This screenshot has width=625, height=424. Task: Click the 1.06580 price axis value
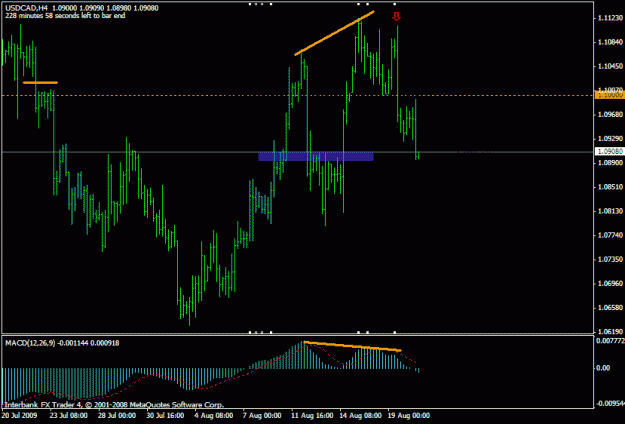[610, 308]
